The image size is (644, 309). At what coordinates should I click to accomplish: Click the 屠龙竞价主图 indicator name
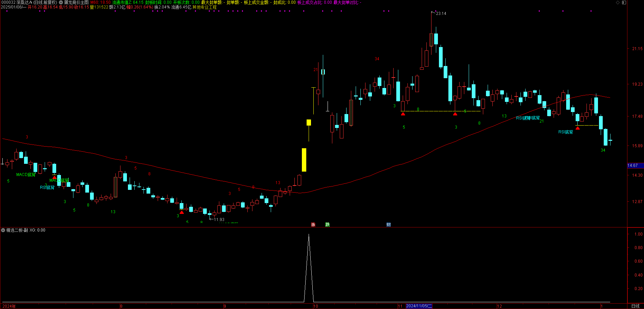pyautogui.click(x=76, y=2)
